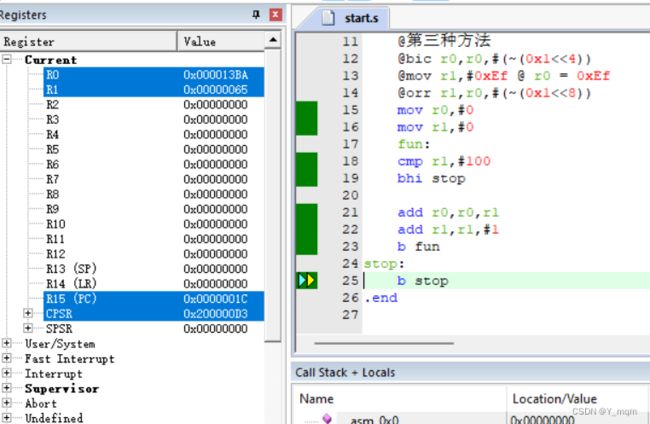Click R1 value 0x00000065
The width and height of the screenshot is (650, 424).
click(x=216, y=90)
